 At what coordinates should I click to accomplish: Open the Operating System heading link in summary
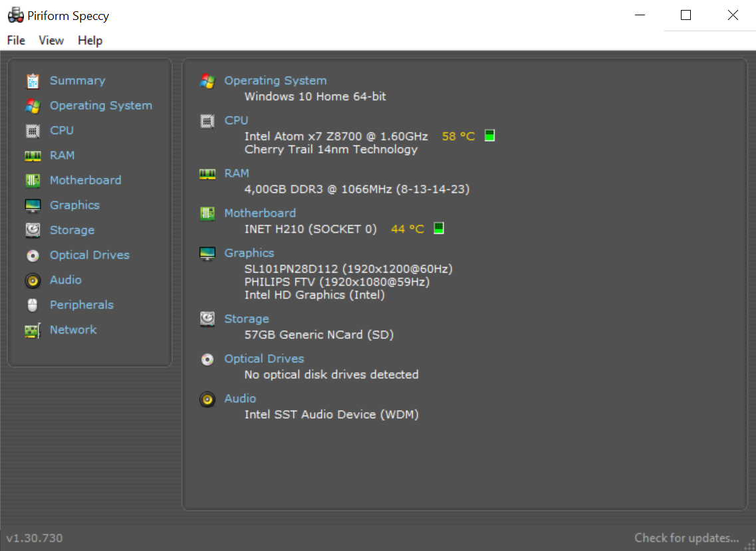coord(275,80)
